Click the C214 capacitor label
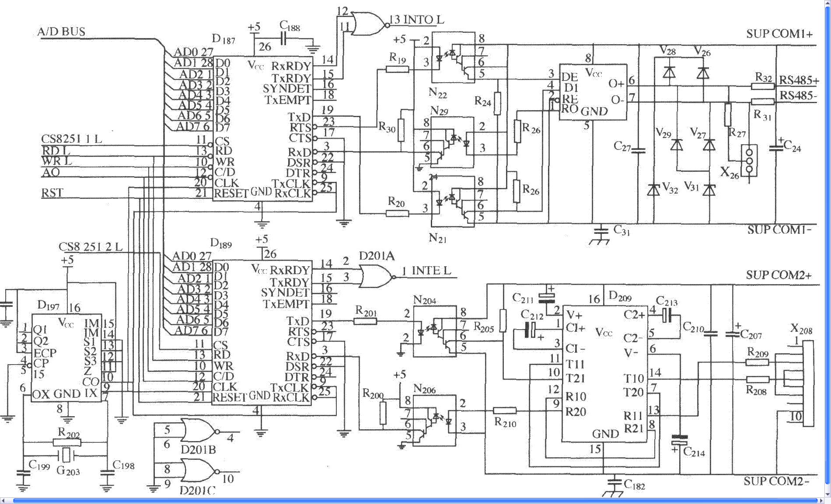The image size is (831, 504). click(694, 452)
